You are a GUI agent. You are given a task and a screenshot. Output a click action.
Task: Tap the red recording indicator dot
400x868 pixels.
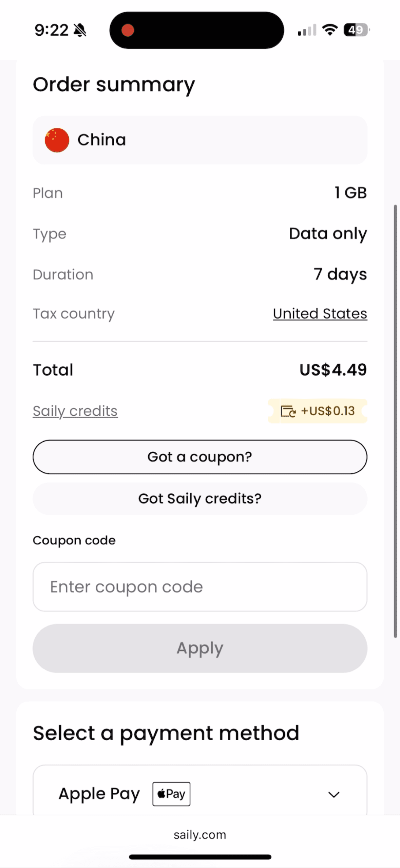[128, 30]
